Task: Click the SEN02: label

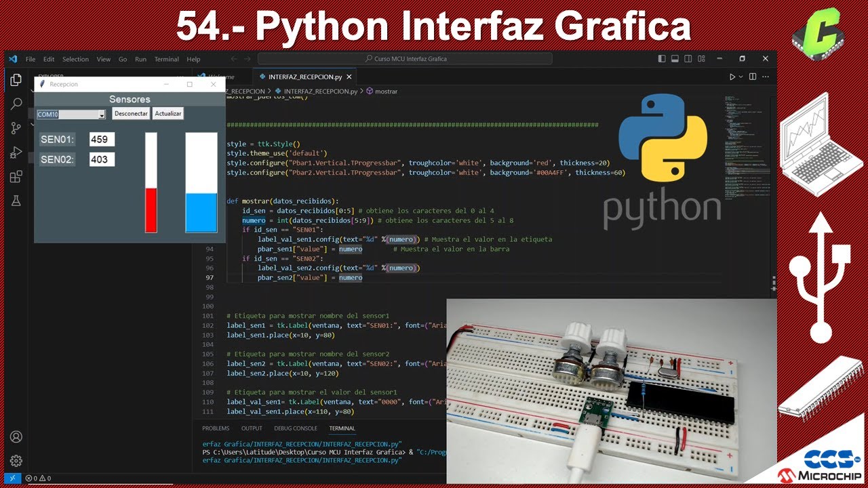Action: click(57, 160)
